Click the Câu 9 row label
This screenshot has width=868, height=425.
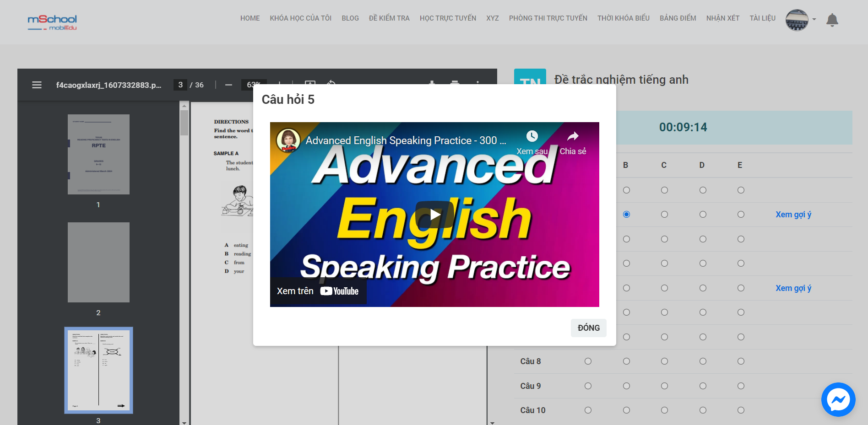pos(531,386)
